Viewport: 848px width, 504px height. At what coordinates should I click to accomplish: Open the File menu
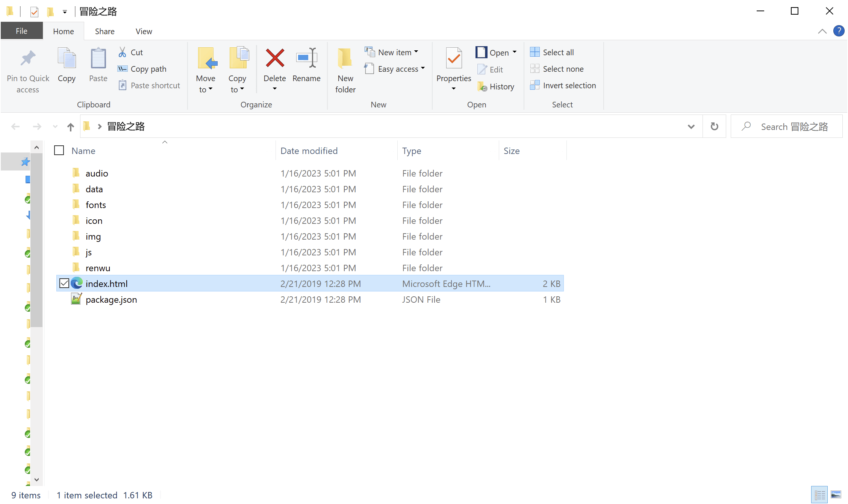[21, 31]
